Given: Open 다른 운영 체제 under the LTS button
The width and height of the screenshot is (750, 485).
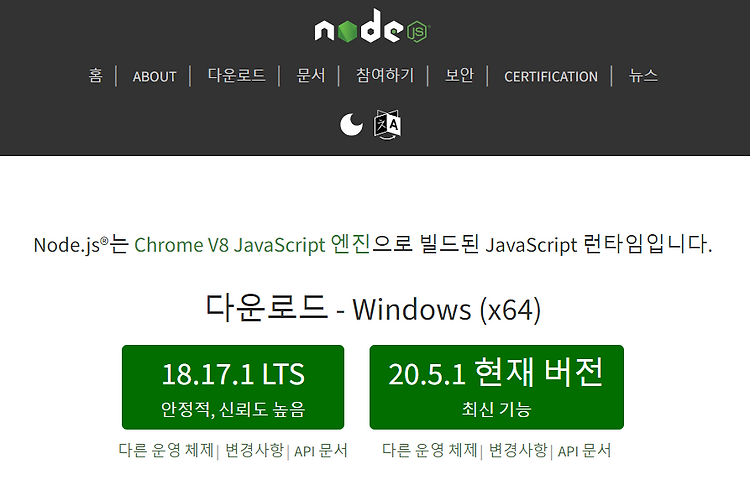Looking at the screenshot, I should tap(166, 450).
